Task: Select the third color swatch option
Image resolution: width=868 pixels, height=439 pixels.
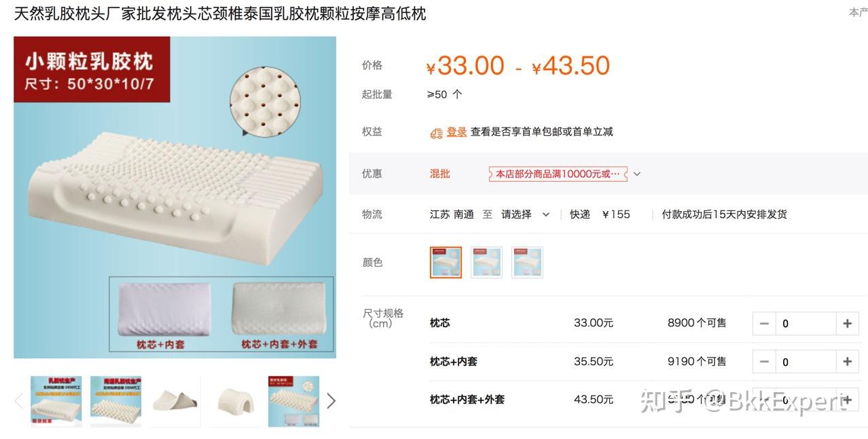Action: [x=527, y=262]
